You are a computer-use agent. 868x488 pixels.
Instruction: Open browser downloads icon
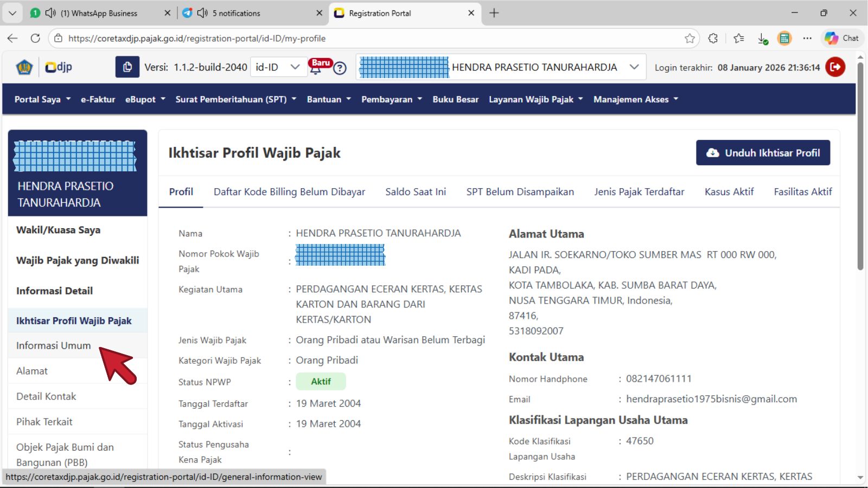click(762, 38)
